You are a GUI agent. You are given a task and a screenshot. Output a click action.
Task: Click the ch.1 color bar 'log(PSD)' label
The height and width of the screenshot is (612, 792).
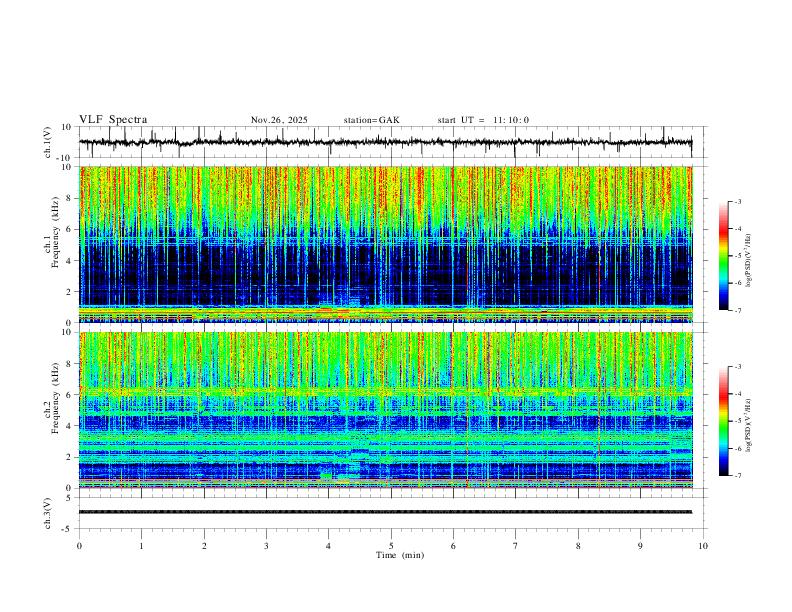coord(748,260)
